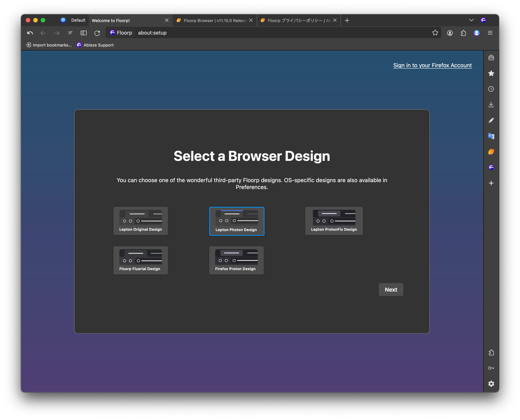Viewport: 520px width, 420px height.
Task: Open the orange leaf web panel in sidebar
Action: pyautogui.click(x=491, y=152)
